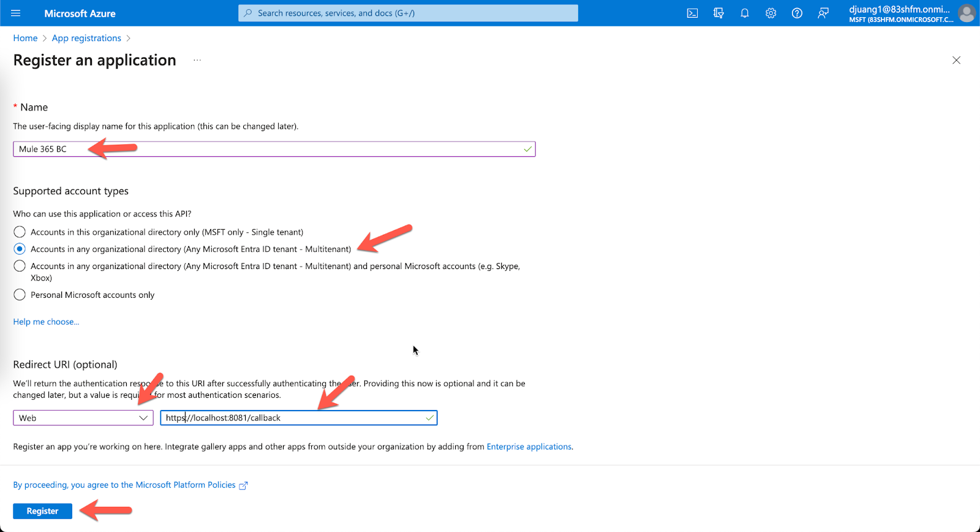Image resolution: width=980 pixels, height=532 pixels.
Task: Click the Register button
Action: (x=42, y=511)
